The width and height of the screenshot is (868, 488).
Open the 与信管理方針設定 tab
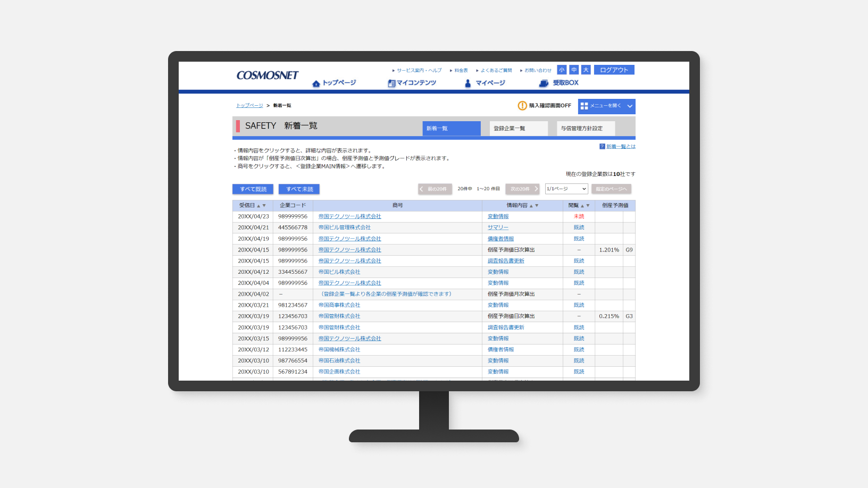586,129
